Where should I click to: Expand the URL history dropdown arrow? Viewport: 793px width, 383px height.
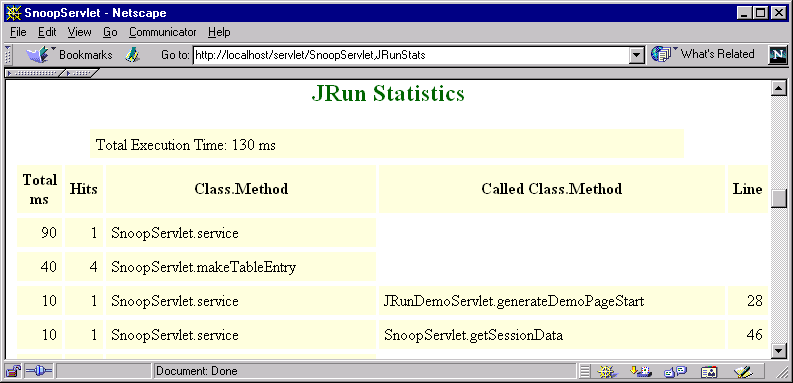636,55
